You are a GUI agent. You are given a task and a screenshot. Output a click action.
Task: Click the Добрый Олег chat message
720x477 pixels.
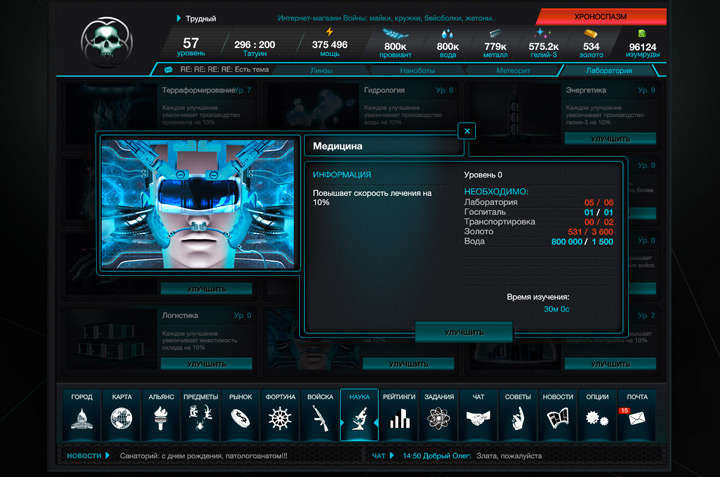click(472, 456)
